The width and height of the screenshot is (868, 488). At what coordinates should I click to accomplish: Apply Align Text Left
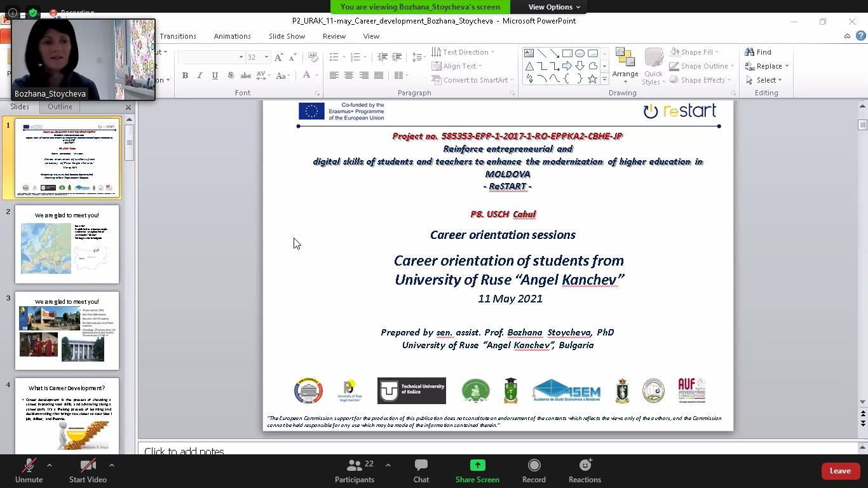point(334,76)
